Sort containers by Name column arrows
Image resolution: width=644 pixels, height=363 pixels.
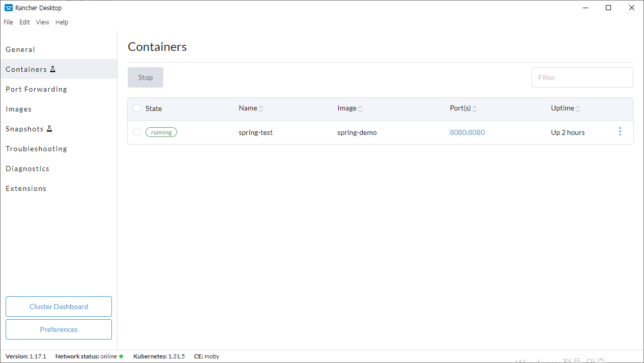click(261, 108)
